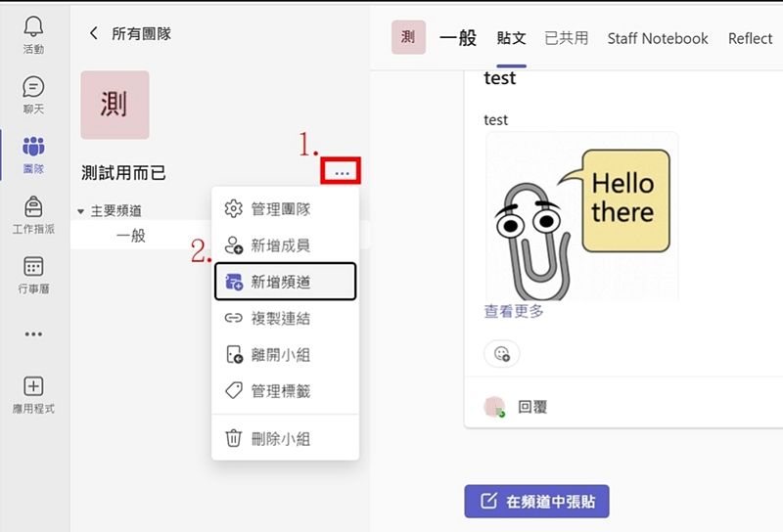The image size is (783, 532).
Task: Go back to 所有團隊 with the chevron
Action: [x=94, y=33]
